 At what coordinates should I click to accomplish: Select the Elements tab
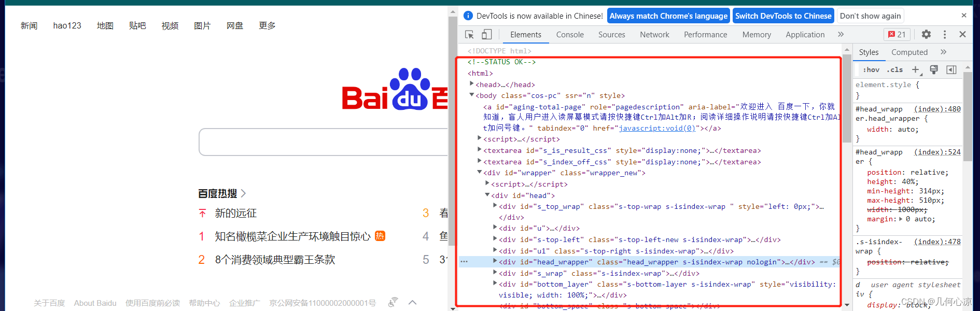[x=525, y=35]
